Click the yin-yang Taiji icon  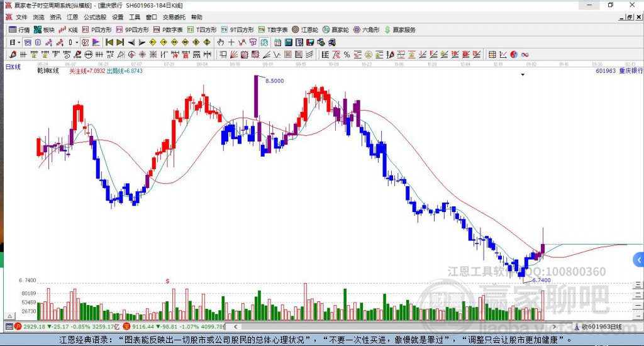(514, 55)
